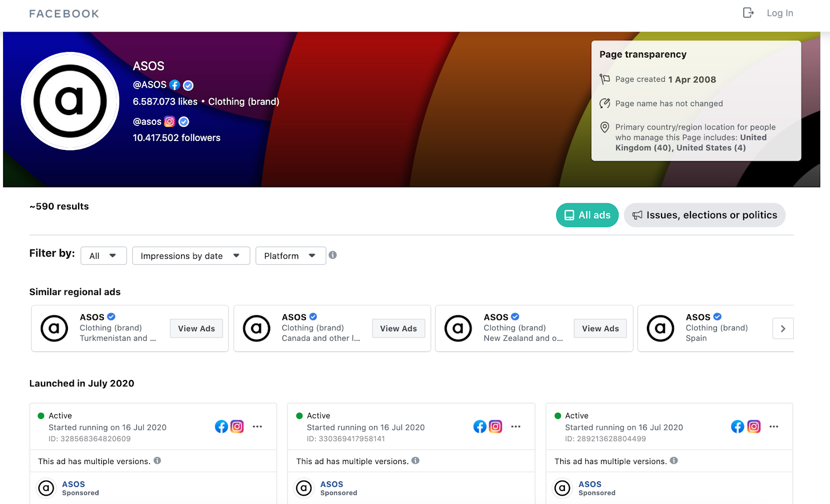830x504 pixels.
Task: Click the page name changed icon
Action: coord(605,103)
